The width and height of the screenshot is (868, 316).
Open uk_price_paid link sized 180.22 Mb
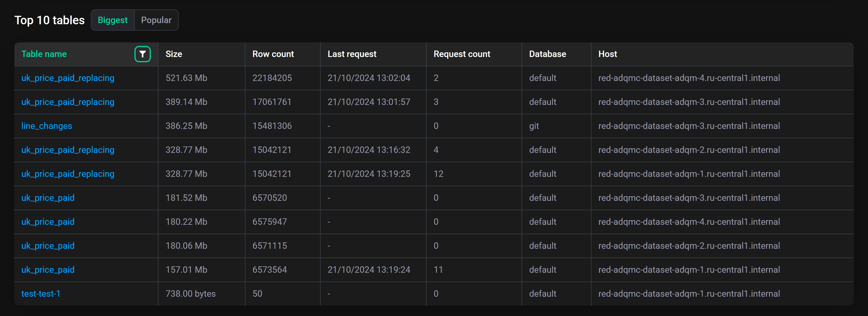click(x=48, y=222)
